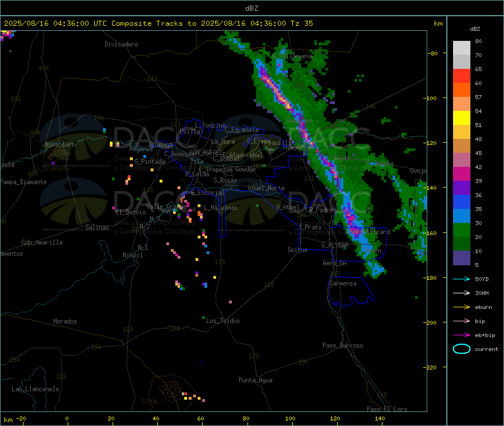Click the yellow eburn arrow legend icon
The width and height of the screenshot is (504, 426).
(x=461, y=307)
